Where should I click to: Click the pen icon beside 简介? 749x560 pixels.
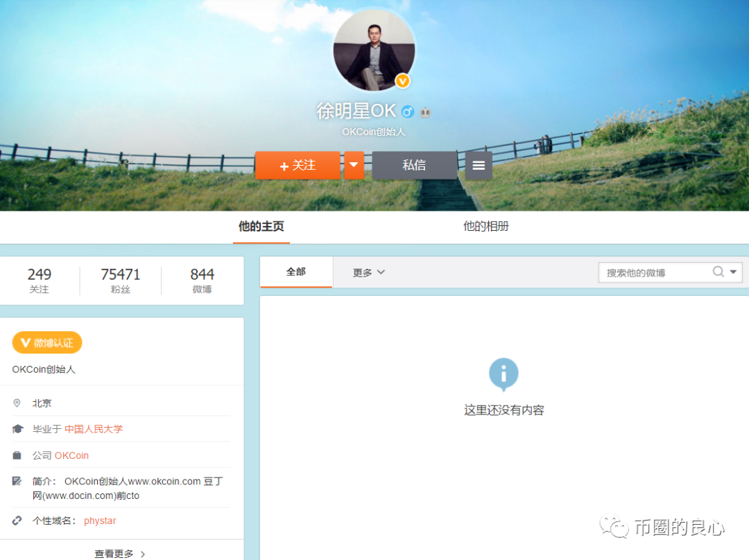17,480
